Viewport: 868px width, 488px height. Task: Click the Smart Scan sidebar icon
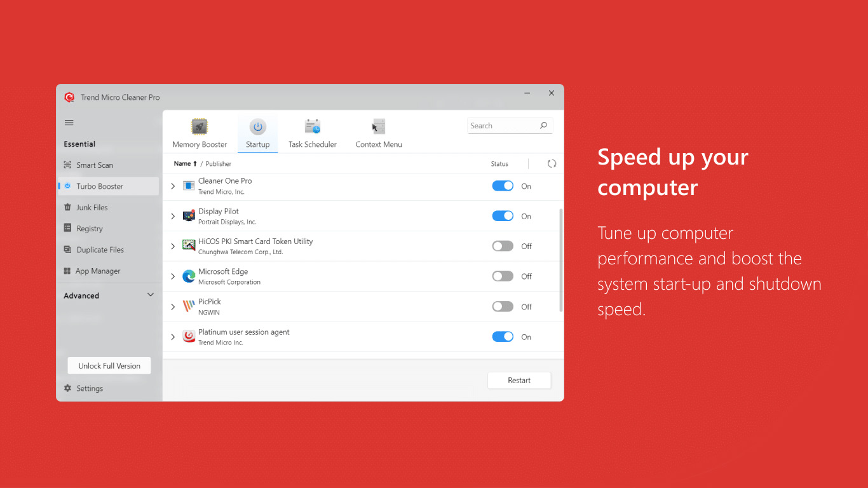tap(67, 165)
